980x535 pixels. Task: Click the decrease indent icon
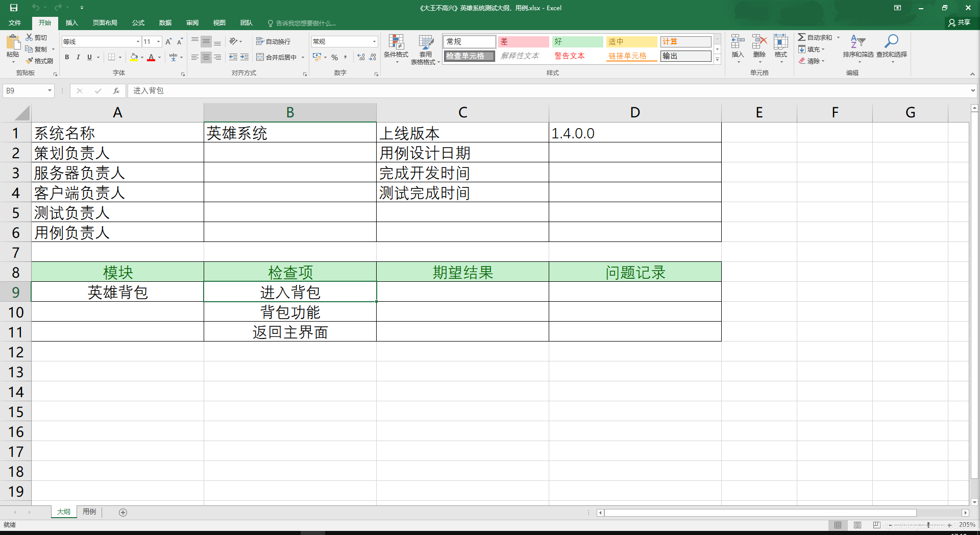(233, 57)
